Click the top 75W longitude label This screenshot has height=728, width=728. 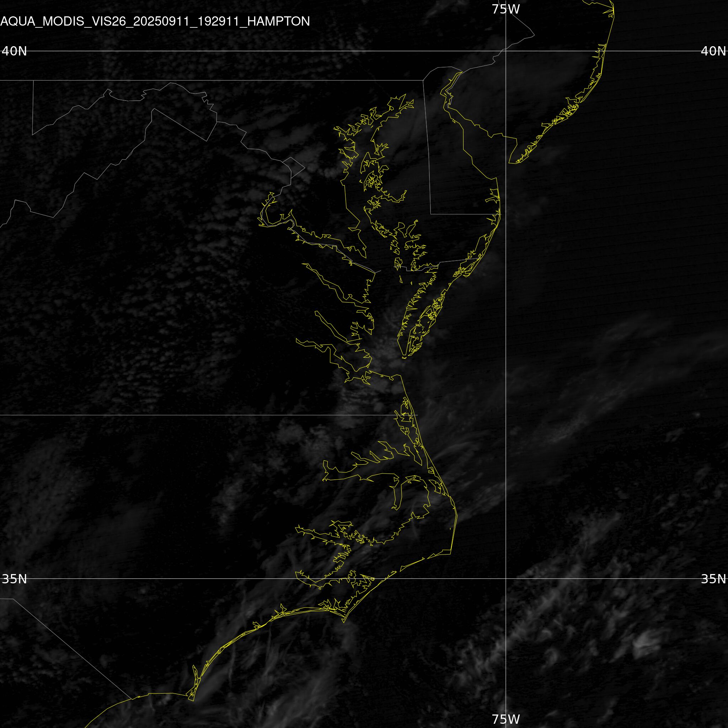[x=506, y=10]
